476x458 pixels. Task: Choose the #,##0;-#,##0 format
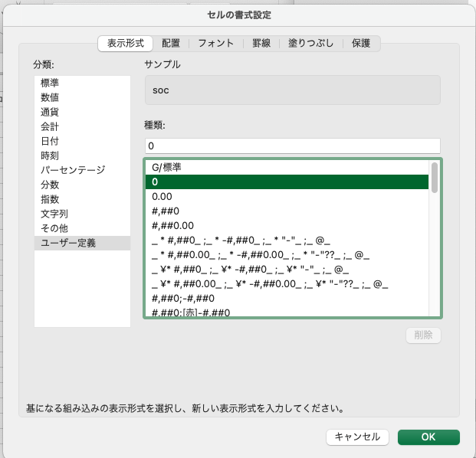[287, 299]
